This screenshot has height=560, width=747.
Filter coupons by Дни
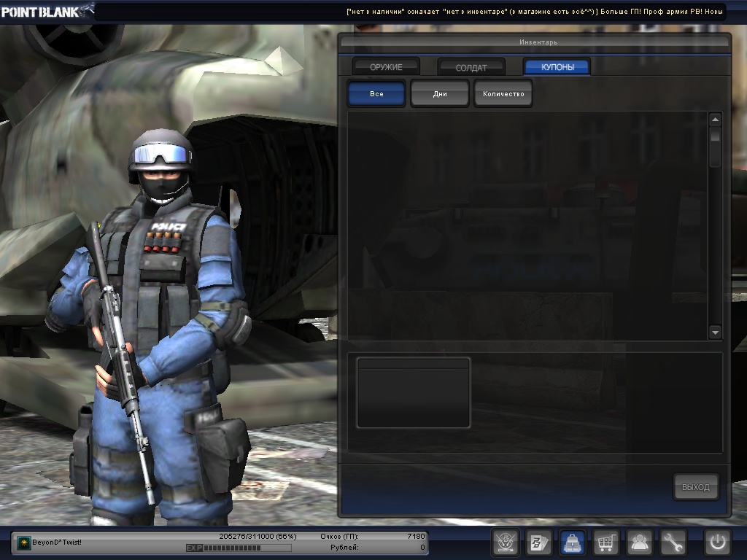440,94
